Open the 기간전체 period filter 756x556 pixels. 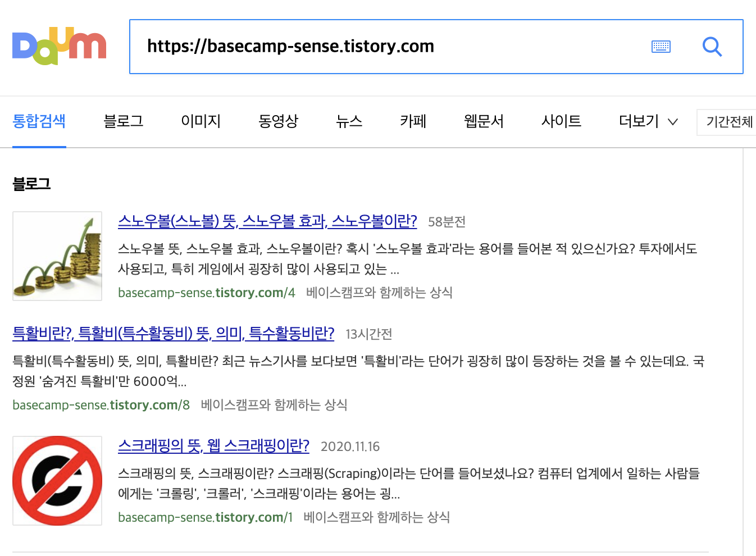point(727,122)
